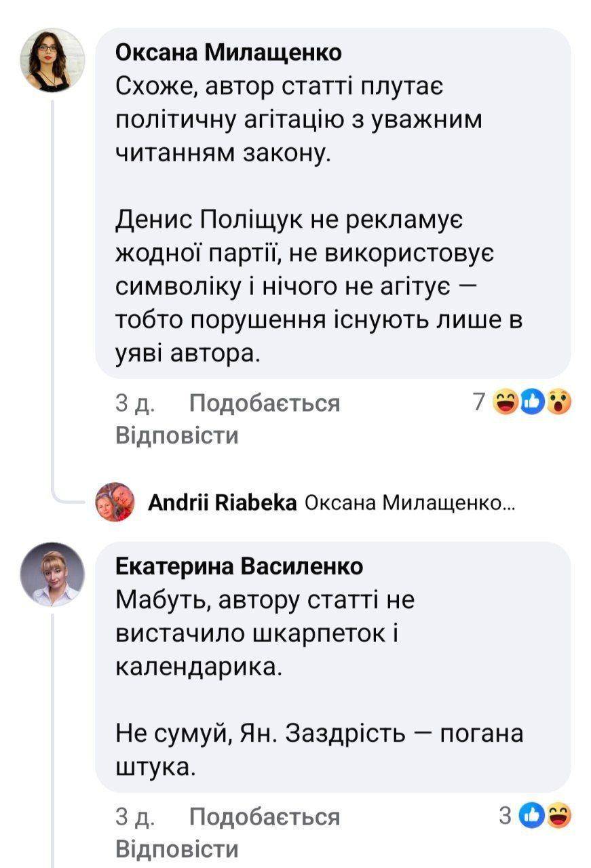The image size is (591, 868).
Task: Click the blue like icon on Екатерина's comment
Action: click(531, 816)
